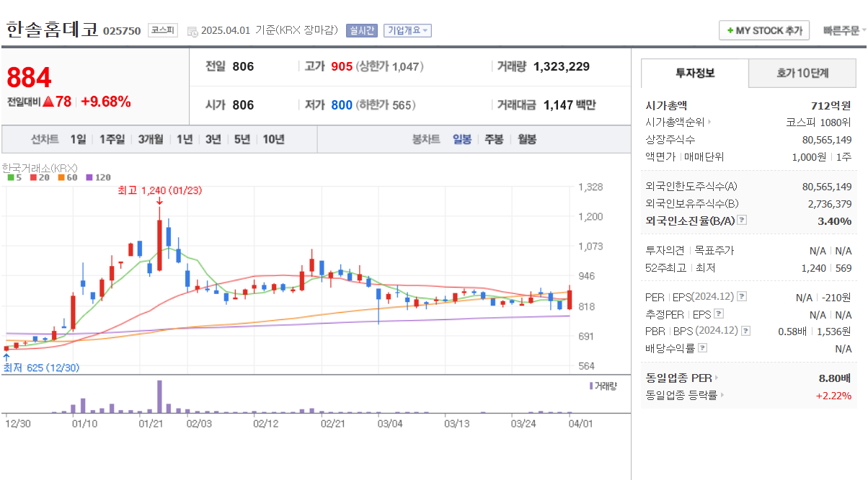868x480 pixels.
Task: Click the purple 거래량 legend marker
Action: [x=591, y=386]
